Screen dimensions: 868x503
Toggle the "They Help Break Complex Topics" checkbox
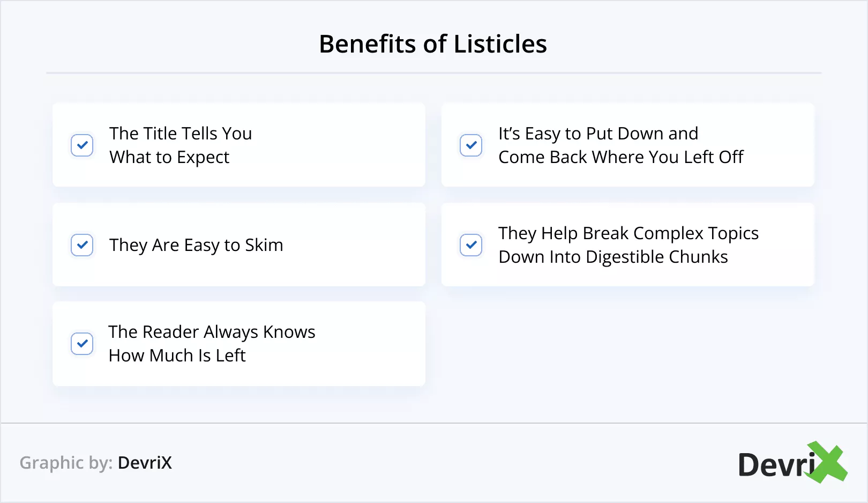point(471,245)
